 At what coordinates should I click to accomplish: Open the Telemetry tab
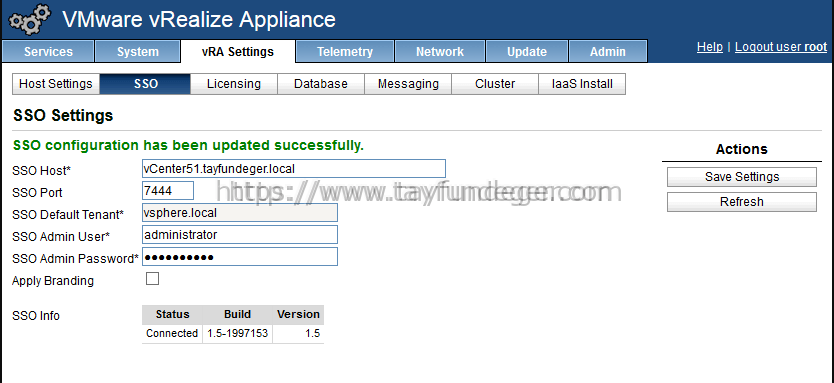tap(345, 52)
